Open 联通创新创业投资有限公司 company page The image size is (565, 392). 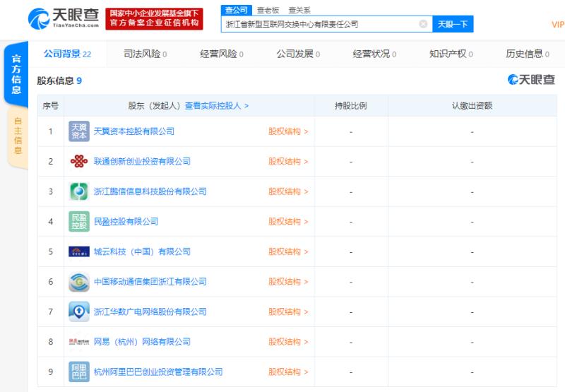coord(142,161)
